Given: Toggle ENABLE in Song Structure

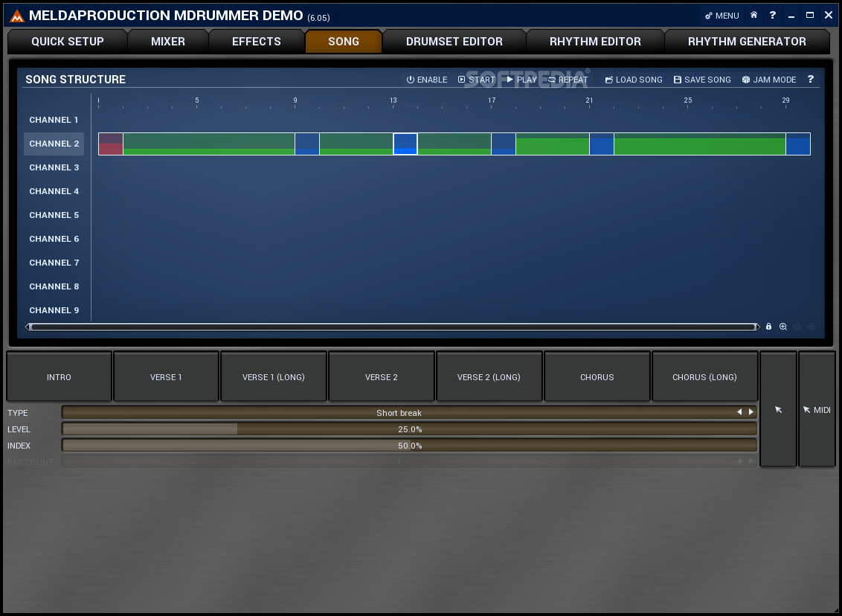Looking at the screenshot, I should [x=427, y=80].
